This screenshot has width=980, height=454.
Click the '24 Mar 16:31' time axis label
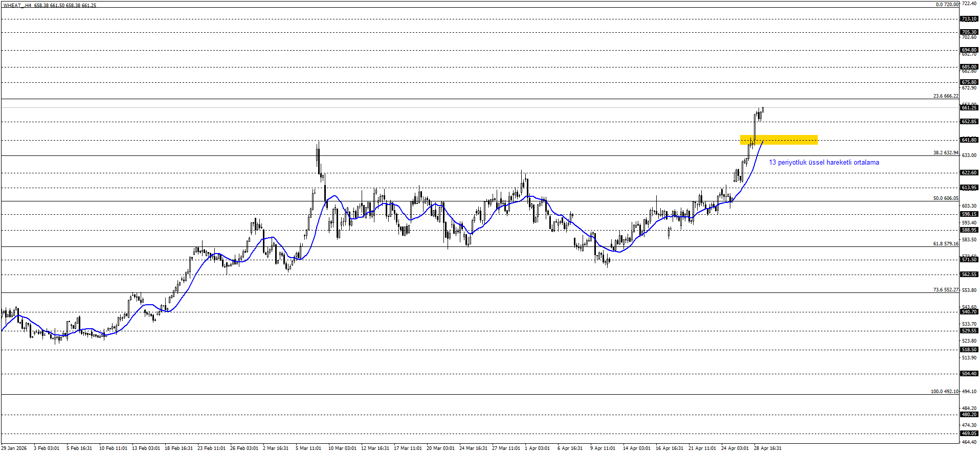473,448
